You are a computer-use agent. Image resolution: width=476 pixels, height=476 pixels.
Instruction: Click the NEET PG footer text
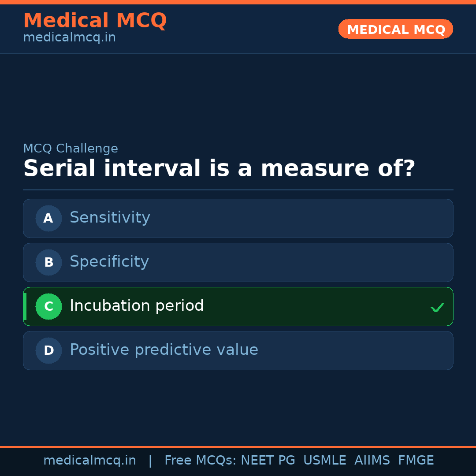click(268, 461)
